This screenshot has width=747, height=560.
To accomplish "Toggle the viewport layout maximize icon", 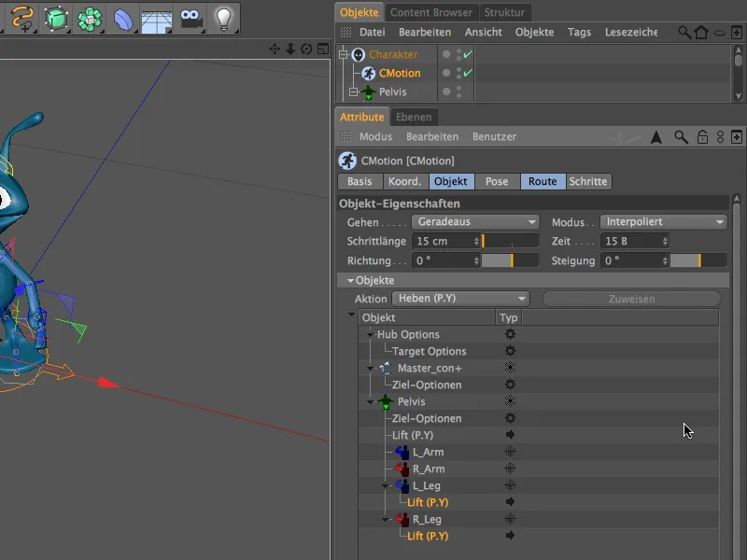I will tap(323, 49).
